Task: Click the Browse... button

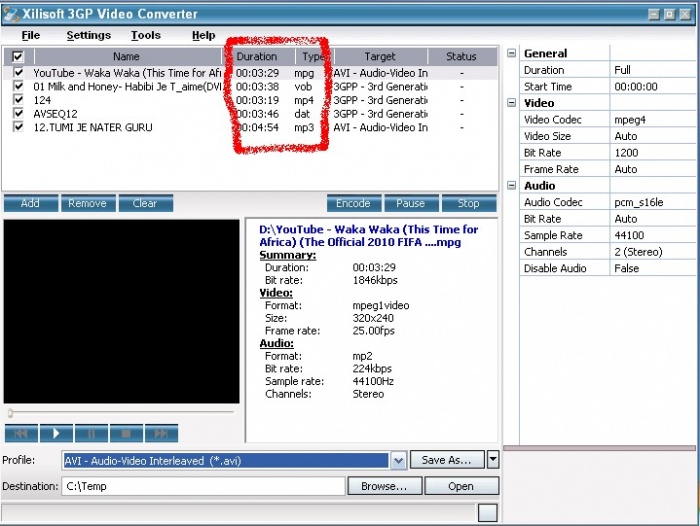Action: 384,486
